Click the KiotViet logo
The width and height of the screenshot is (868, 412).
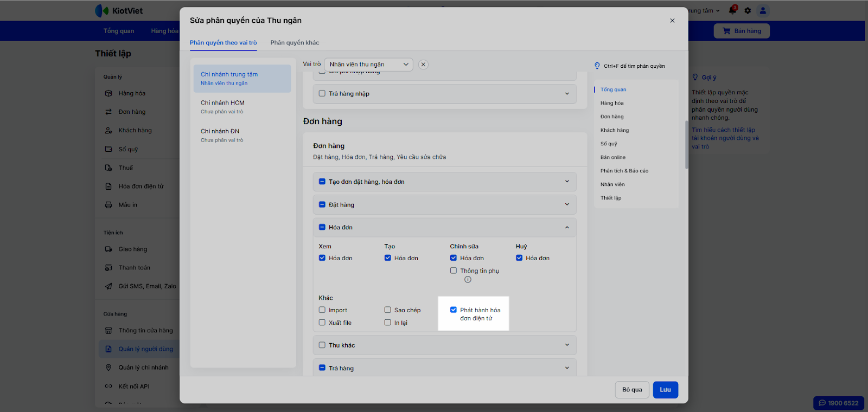pyautogui.click(x=119, y=10)
